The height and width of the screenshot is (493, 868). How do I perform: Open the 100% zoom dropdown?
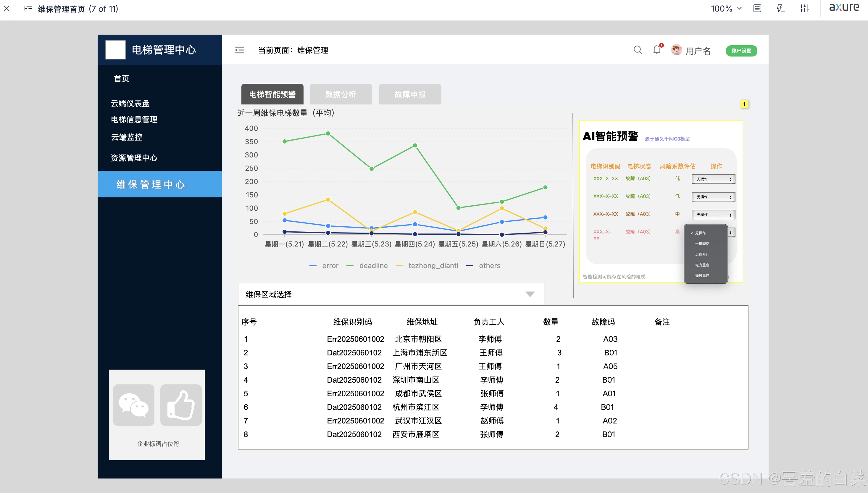pos(726,9)
